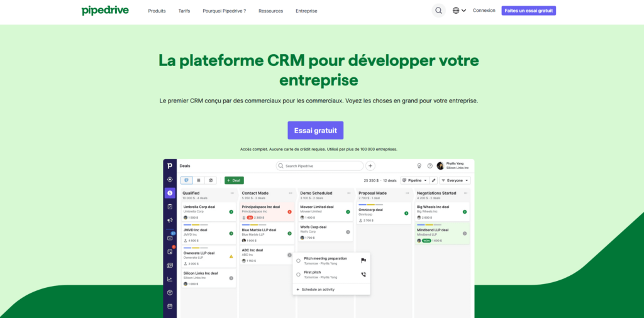Click green activity arrow on Umbrella Corp deal

(231, 212)
